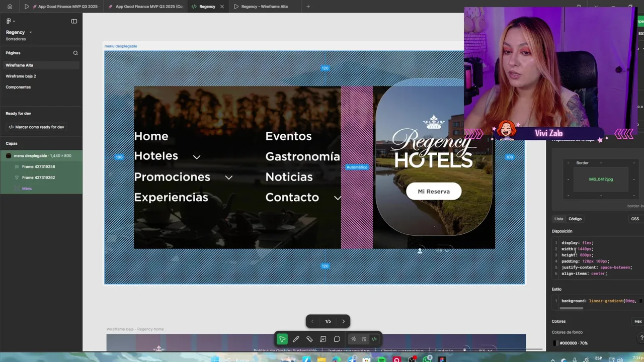644x362 pixels.
Task: Select menu desplegable layer
Action: tap(41, 156)
